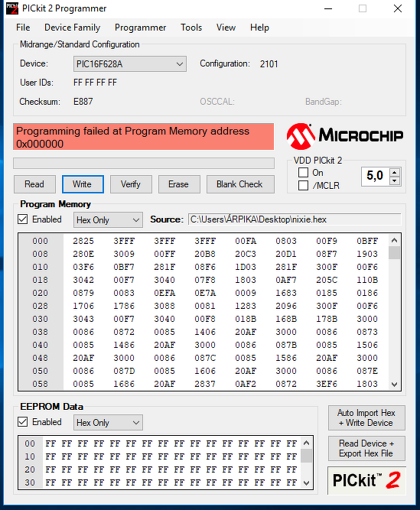Open the Tools menu

point(191,28)
